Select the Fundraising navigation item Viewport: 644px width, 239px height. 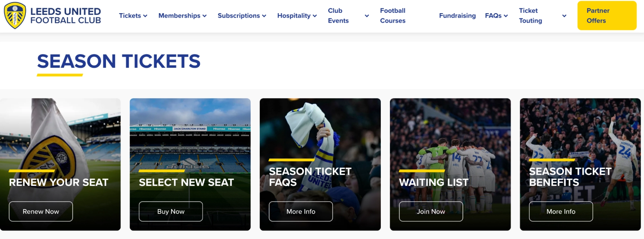coord(457,15)
